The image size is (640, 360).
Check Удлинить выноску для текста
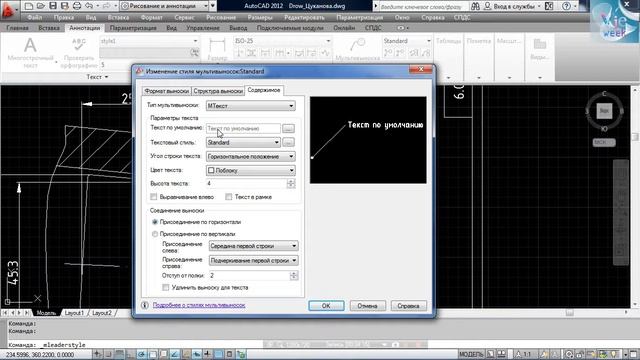click(165, 287)
